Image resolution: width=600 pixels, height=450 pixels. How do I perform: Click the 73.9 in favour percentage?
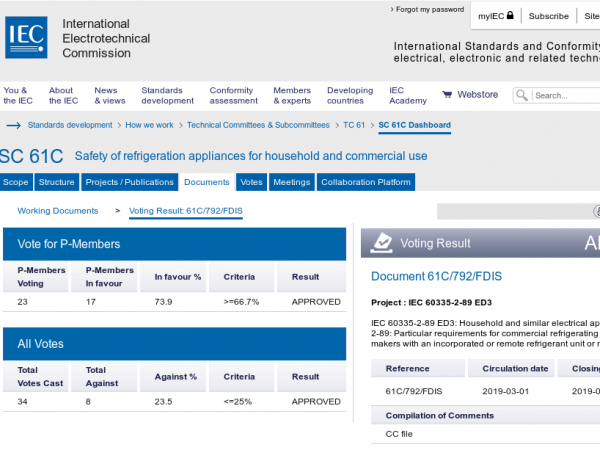tap(163, 302)
